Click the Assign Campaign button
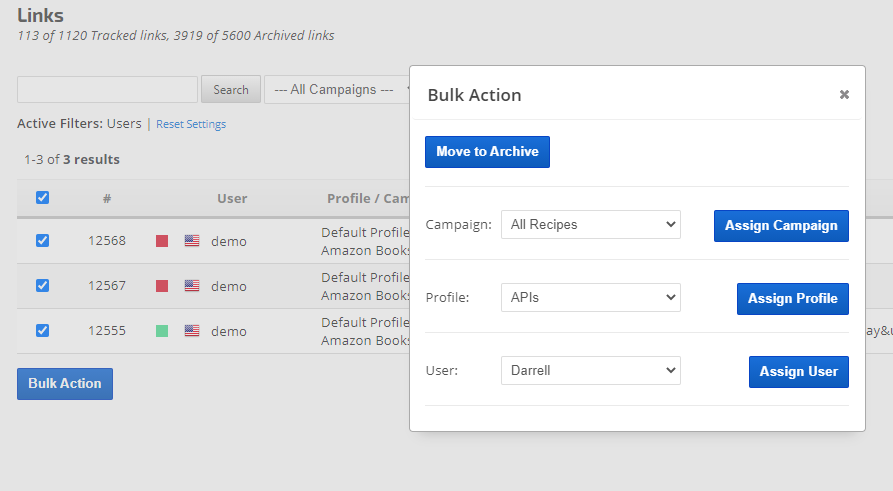This screenshot has width=893, height=491. (x=781, y=226)
